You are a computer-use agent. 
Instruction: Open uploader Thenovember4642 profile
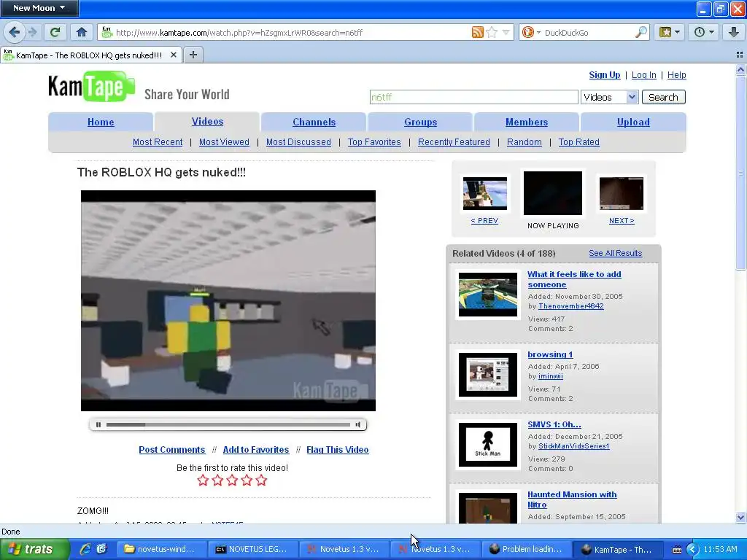pyautogui.click(x=570, y=306)
